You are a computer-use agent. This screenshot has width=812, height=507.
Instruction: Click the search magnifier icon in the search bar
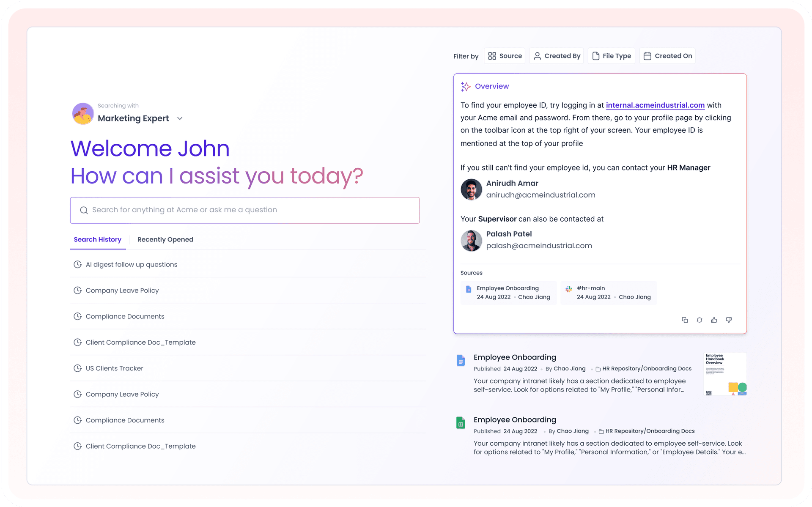click(84, 210)
